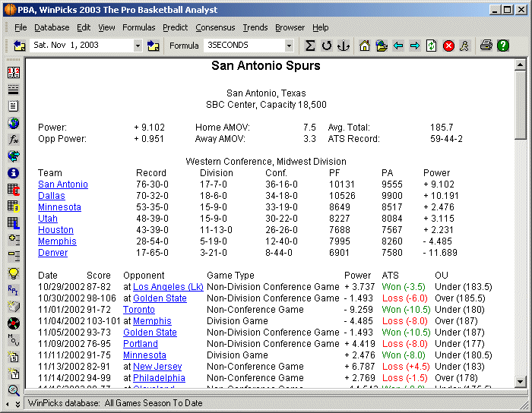Open the RPI icon in the sidebar
The image size is (532, 413).
pos(14,290)
